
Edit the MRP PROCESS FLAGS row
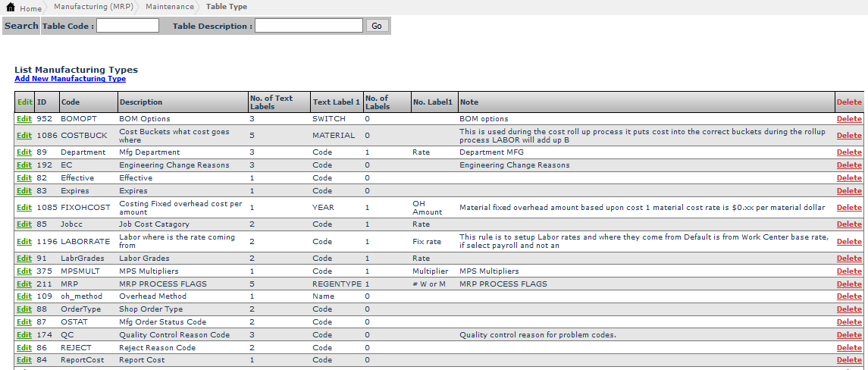[x=24, y=284]
